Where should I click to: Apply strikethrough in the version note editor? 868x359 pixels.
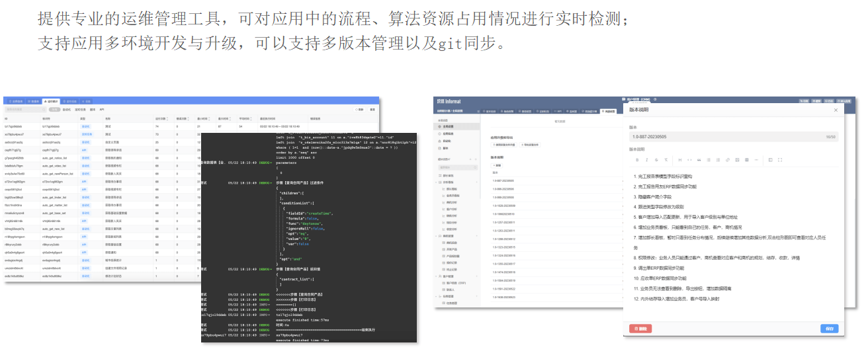(656, 159)
